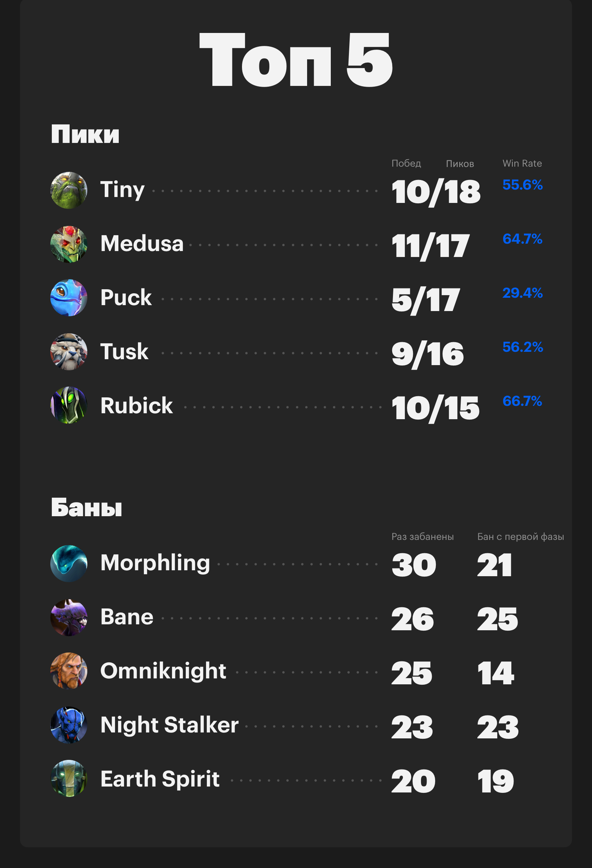This screenshot has width=592, height=868.
Task: Open the Tusk hero portrait
Action: [x=69, y=352]
